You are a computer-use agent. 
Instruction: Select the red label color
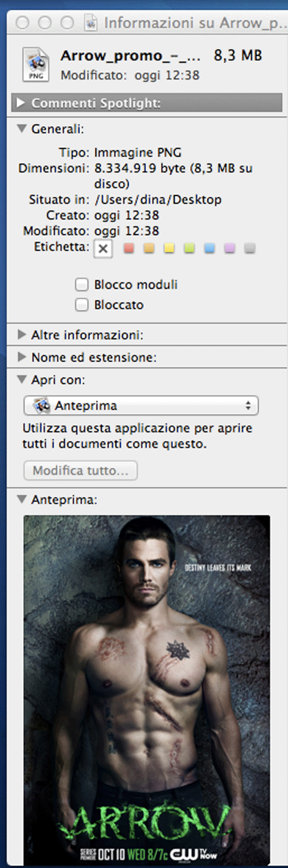129,249
